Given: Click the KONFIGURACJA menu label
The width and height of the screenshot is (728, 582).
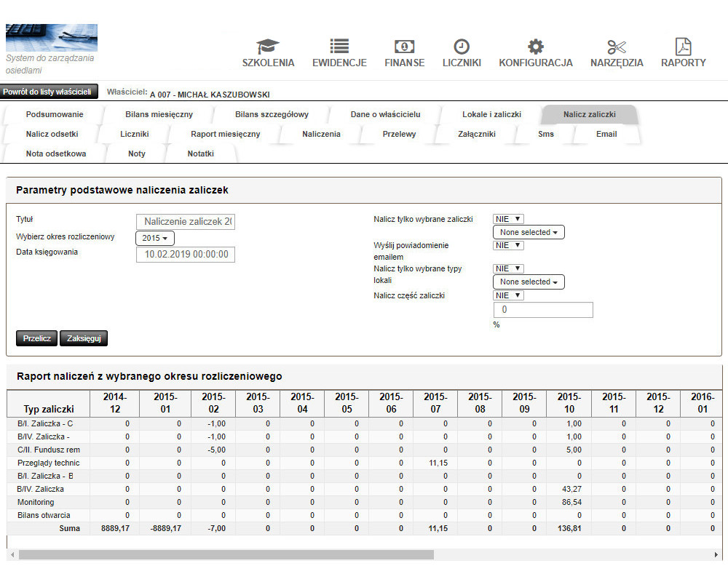Looking at the screenshot, I should tap(536, 63).
